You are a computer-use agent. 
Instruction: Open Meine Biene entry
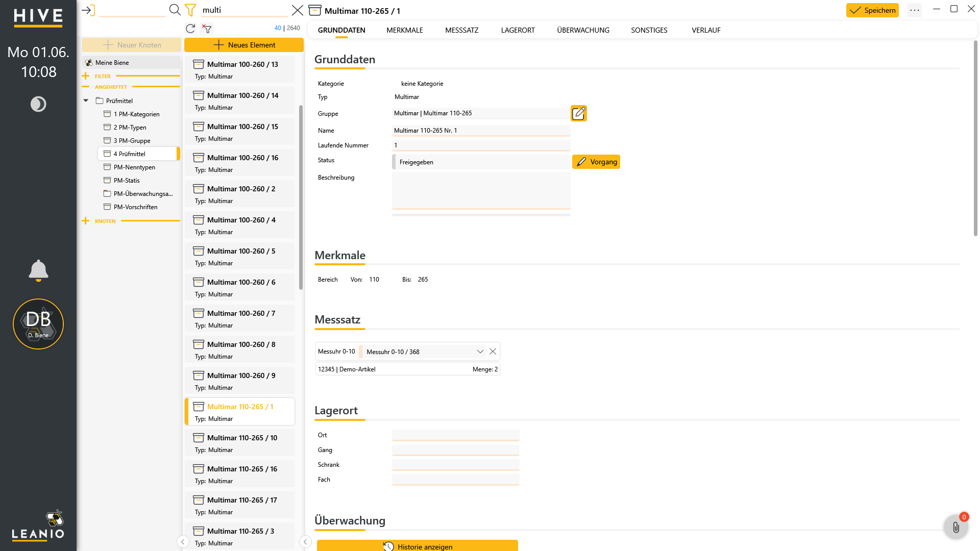(x=131, y=63)
